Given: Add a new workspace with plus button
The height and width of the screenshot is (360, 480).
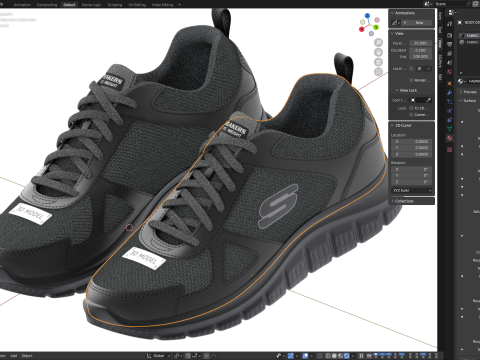Looking at the screenshot, I should point(179,5).
